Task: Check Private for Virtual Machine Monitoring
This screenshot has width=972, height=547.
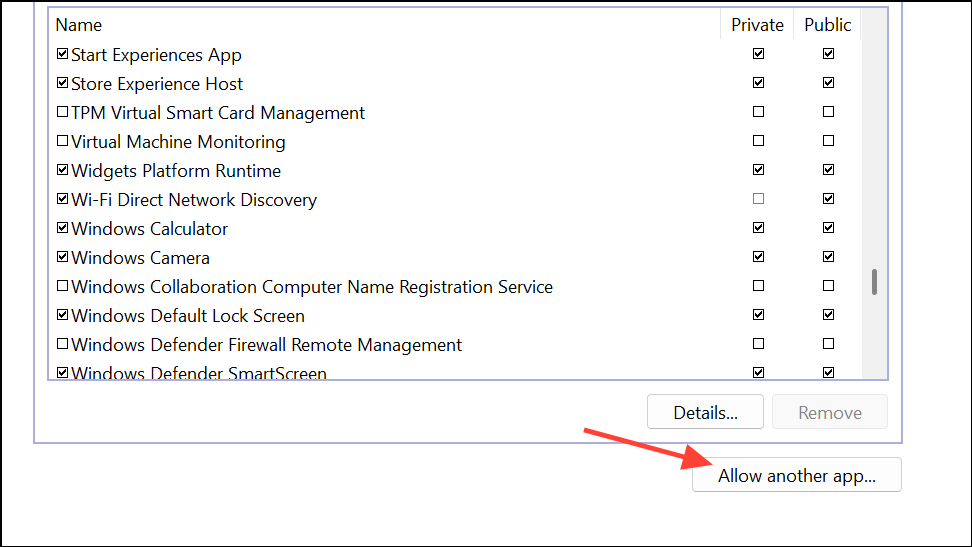Action: tap(758, 141)
